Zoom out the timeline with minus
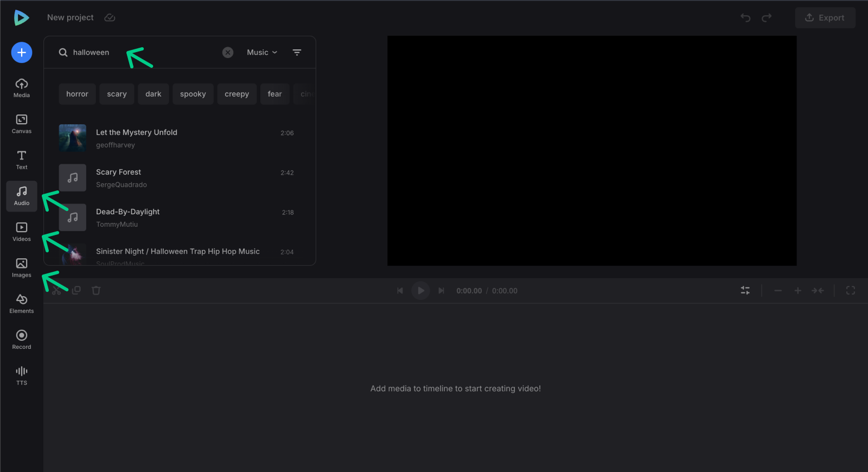 coord(778,291)
